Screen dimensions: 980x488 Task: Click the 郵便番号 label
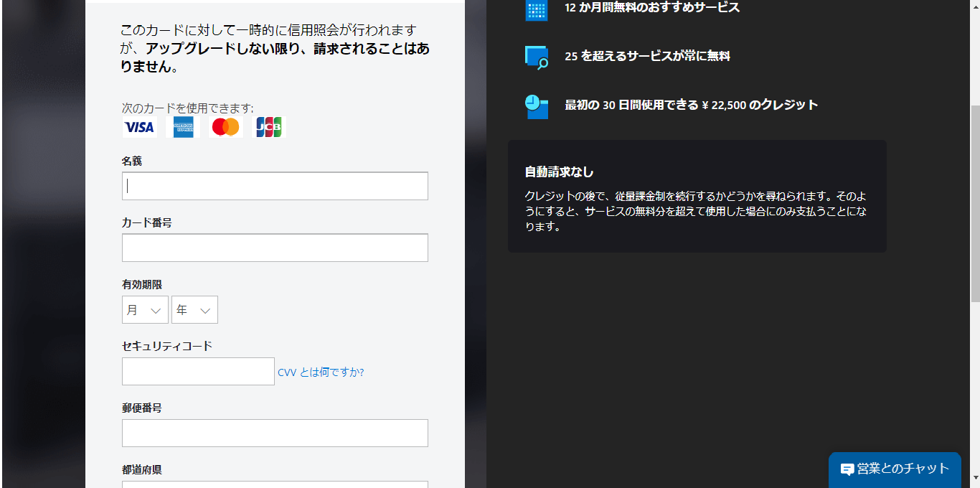142,408
